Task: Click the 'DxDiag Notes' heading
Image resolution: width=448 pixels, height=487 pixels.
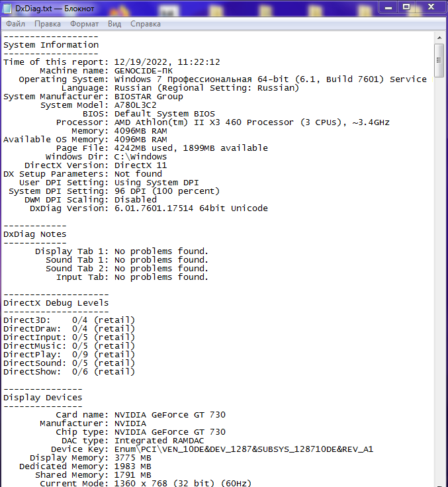Action: [x=35, y=234]
